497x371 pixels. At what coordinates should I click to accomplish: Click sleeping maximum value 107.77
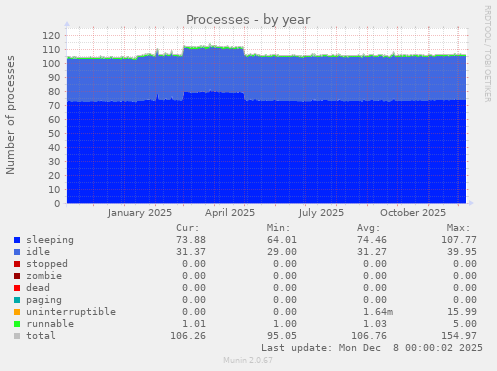click(459, 240)
